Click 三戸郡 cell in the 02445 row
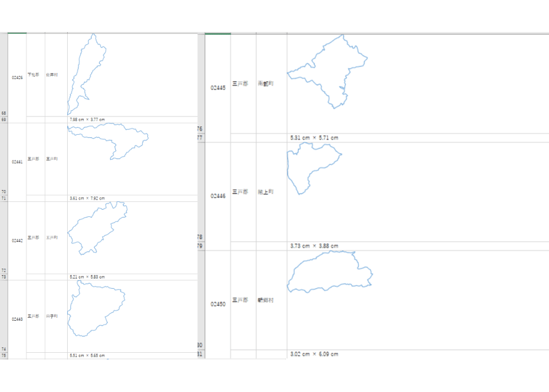Image resolution: width=549 pixels, height=392 pixels. (x=244, y=84)
